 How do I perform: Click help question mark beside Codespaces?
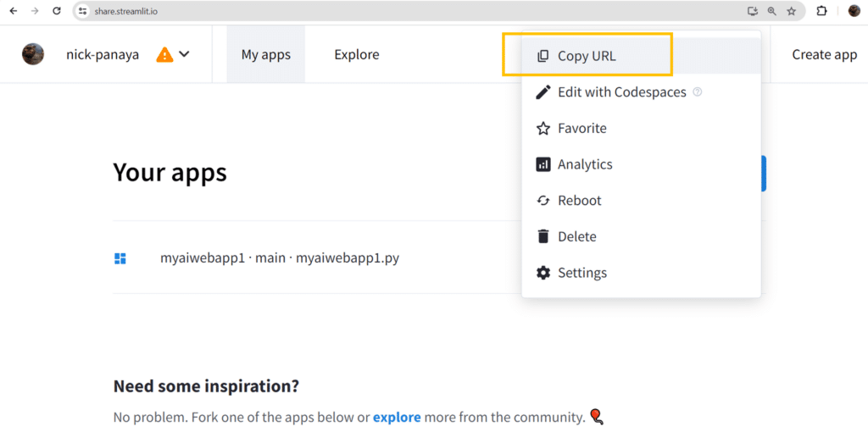(x=698, y=92)
